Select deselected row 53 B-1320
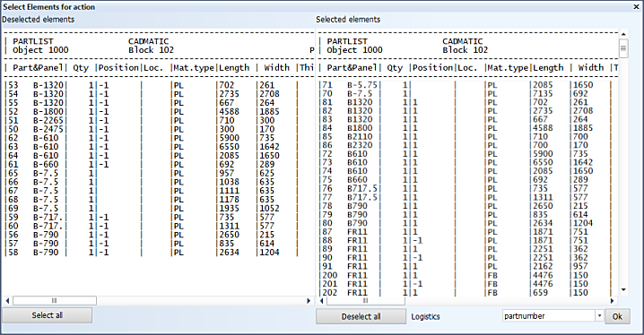 click(159, 85)
